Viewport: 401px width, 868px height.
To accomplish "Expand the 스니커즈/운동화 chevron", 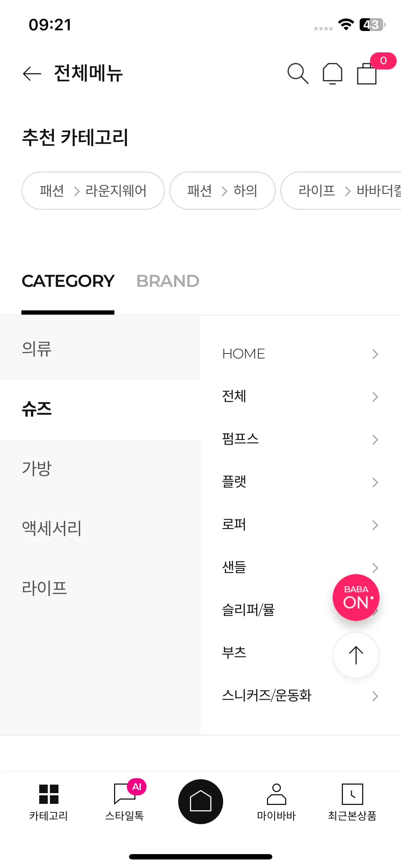I will [375, 696].
